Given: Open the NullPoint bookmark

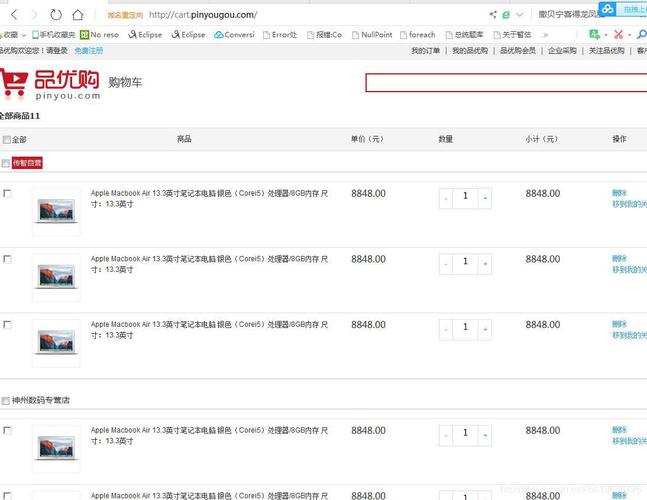Looking at the screenshot, I should coord(372,35).
